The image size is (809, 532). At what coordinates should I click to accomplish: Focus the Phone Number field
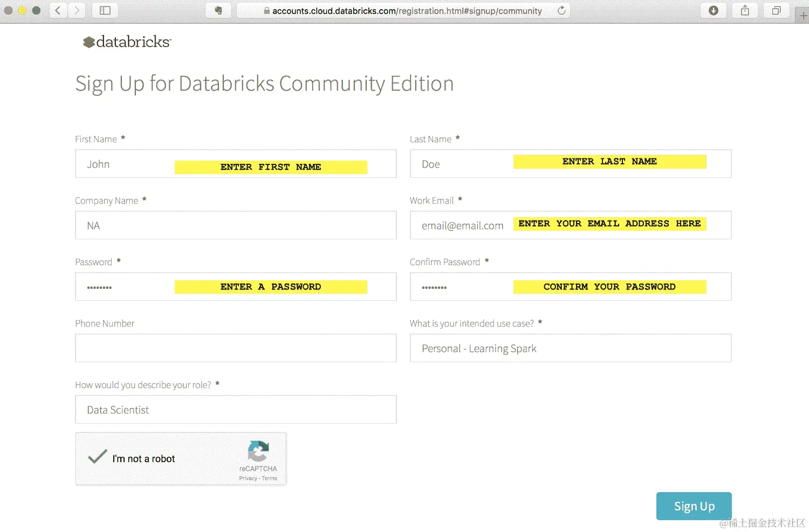pyautogui.click(x=236, y=348)
